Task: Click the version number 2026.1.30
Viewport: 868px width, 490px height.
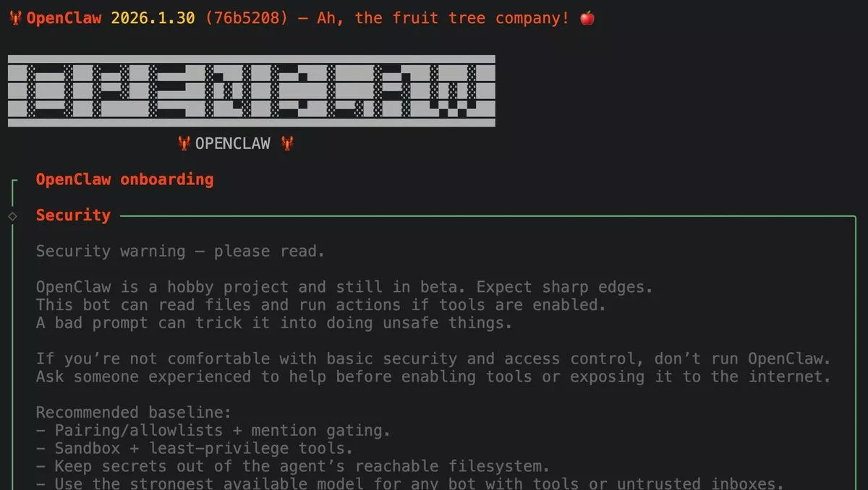Action: pos(153,18)
